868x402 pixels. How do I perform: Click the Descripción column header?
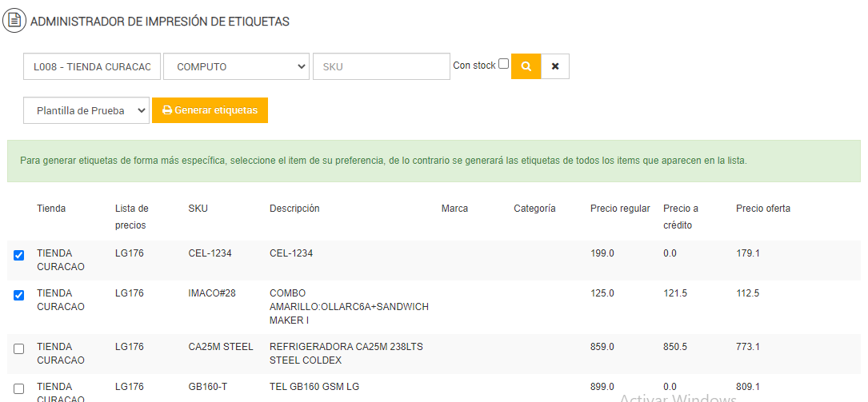[294, 209]
